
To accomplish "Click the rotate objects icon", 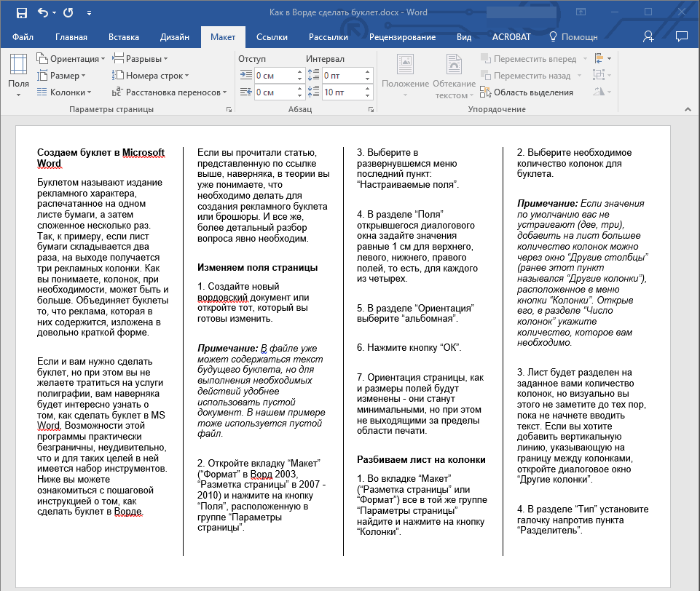I will coord(602,92).
